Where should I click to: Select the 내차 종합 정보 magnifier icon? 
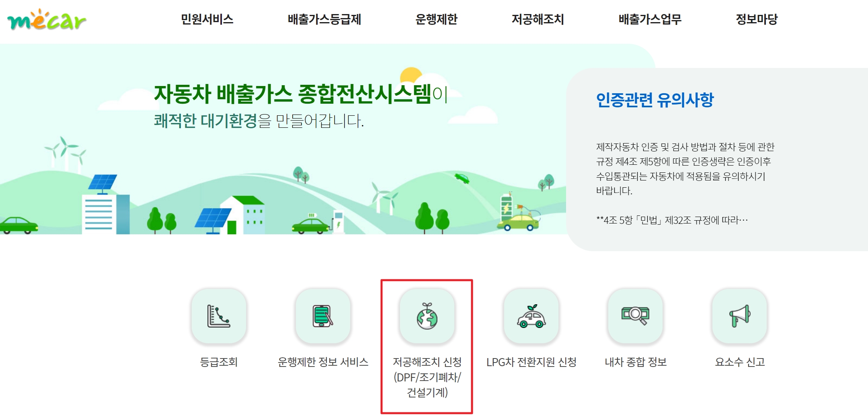[x=635, y=316]
